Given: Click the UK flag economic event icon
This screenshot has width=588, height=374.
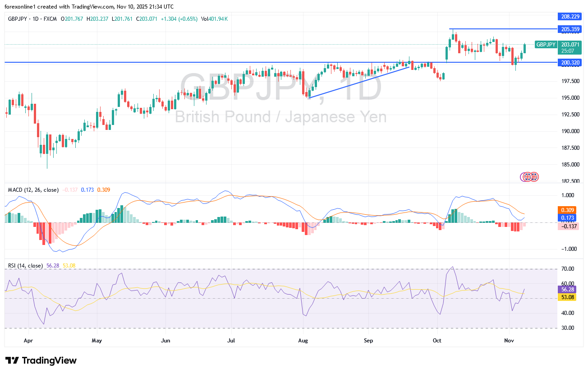Looking at the screenshot, I should 529,177.
